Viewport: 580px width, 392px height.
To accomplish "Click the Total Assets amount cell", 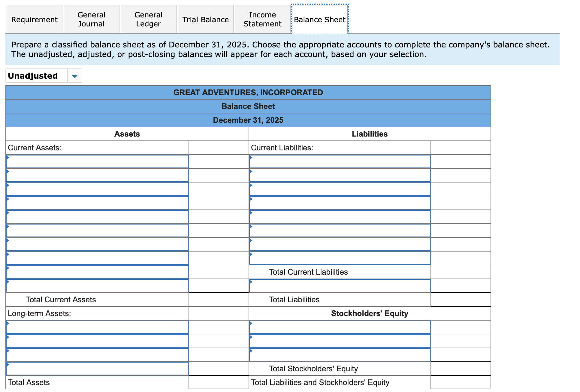I will coord(219,382).
